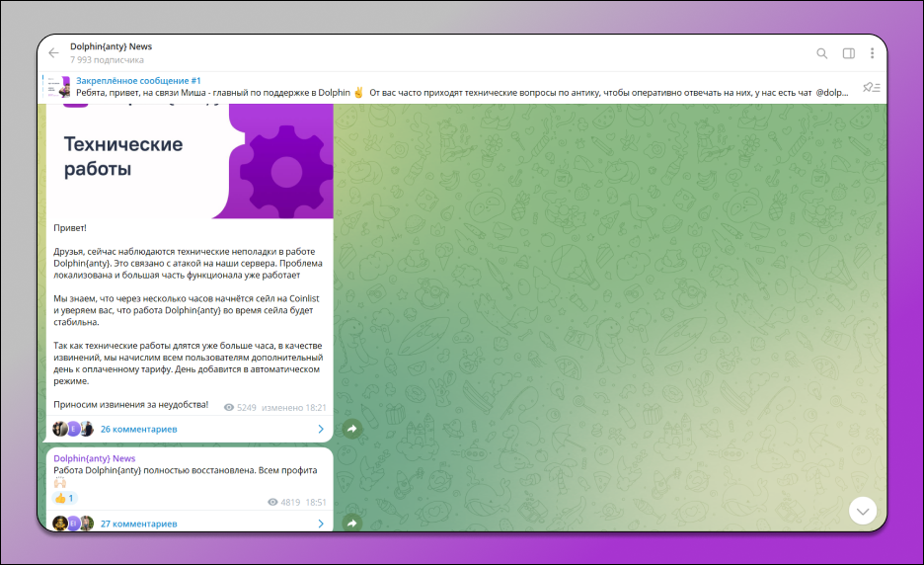Open the three-dot channel options menu
The height and width of the screenshot is (565, 924).
(873, 53)
